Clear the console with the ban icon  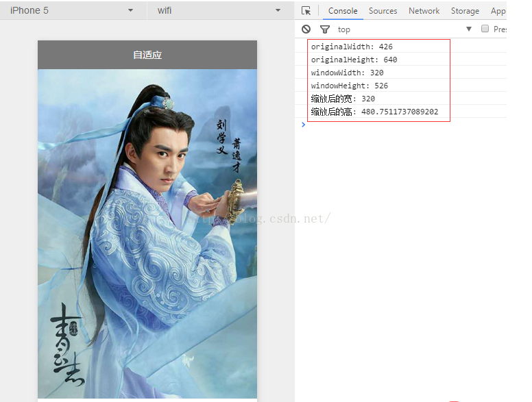[306, 29]
